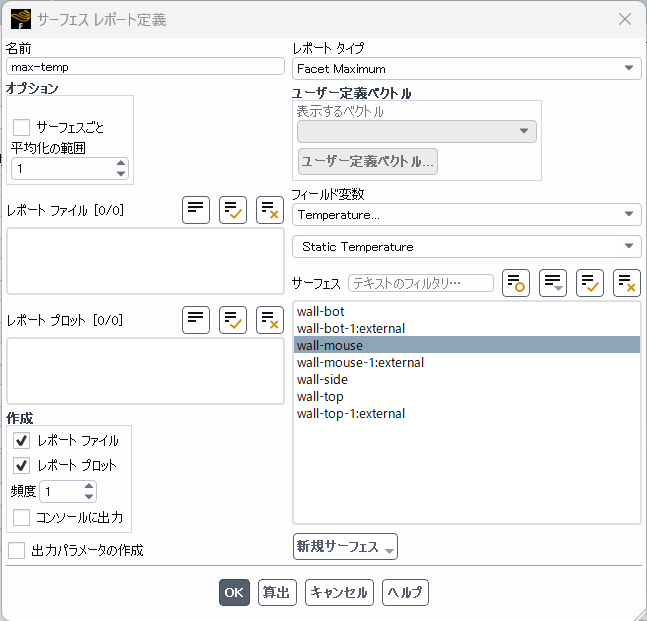The height and width of the screenshot is (621, 647).
Task: Expand the 新規サーフェス dropdown button
Action: [x=345, y=547]
